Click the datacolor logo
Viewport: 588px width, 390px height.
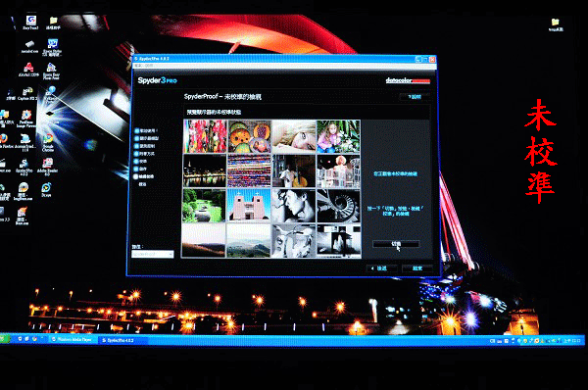pos(408,80)
